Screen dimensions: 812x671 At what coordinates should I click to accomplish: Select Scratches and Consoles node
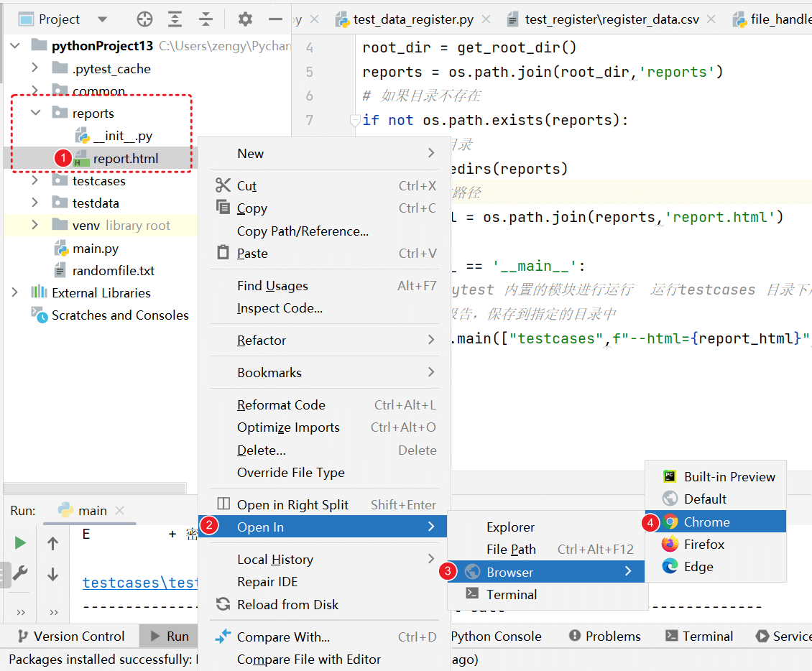pyautogui.click(x=110, y=315)
